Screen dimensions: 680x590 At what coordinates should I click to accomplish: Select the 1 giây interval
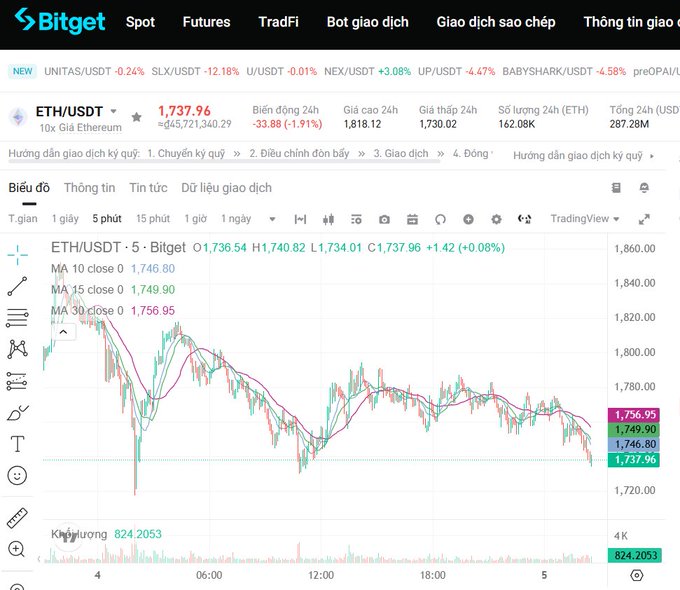click(65, 219)
